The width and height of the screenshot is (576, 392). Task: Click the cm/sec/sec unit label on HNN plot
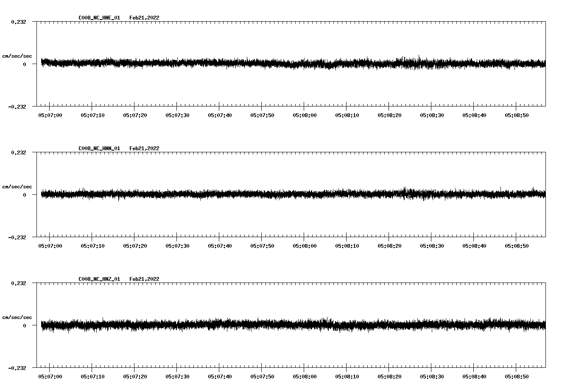pos(17,187)
